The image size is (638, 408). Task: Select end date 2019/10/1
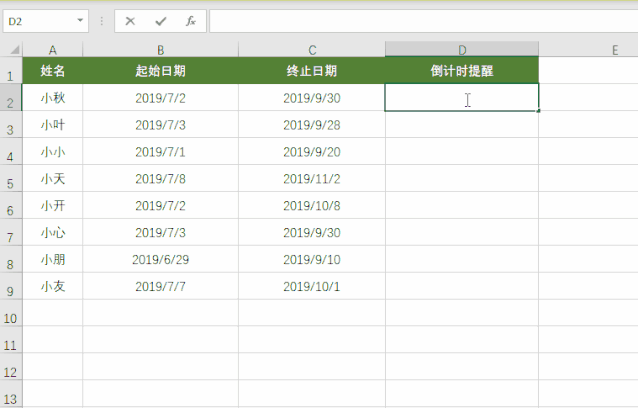point(312,286)
